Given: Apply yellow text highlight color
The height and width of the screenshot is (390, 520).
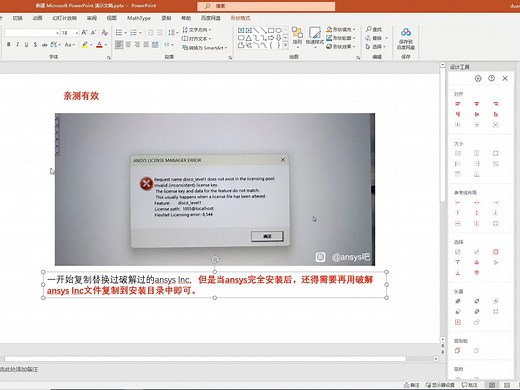Looking at the screenshot, I should coord(85,44).
